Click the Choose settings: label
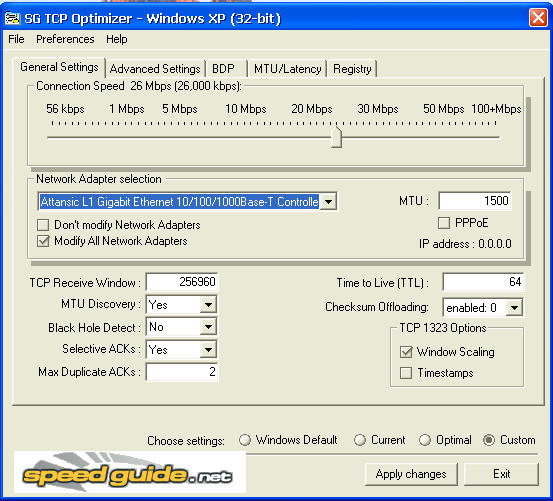Viewport: 553px width, 501px height. [x=186, y=441]
